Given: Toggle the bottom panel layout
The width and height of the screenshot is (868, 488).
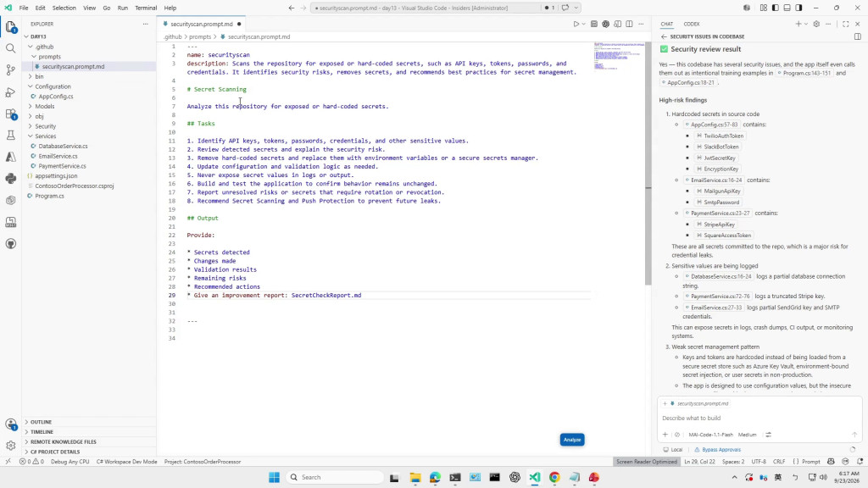Looking at the screenshot, I should [787, 8].
